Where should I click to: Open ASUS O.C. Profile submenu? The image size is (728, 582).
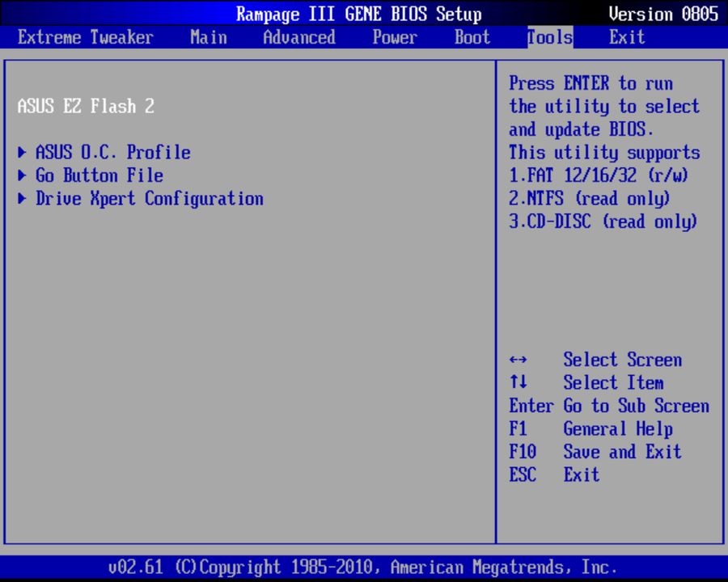[113, 152]
